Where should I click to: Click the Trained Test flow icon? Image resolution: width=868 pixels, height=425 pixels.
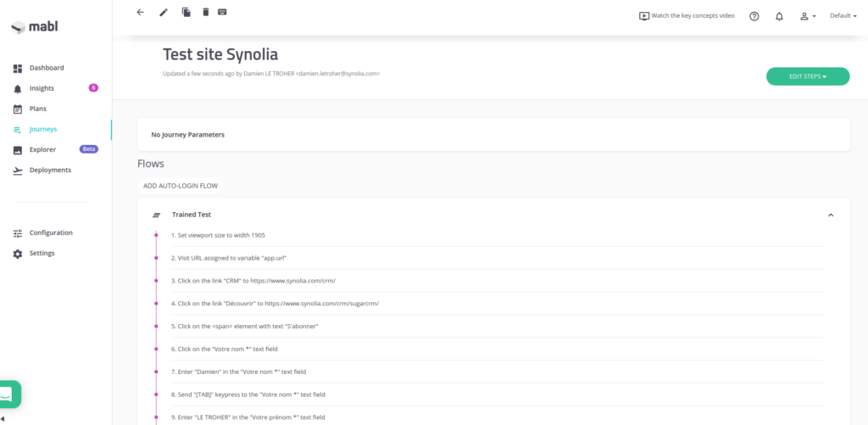pyautogui.click(x=156, y=215)
